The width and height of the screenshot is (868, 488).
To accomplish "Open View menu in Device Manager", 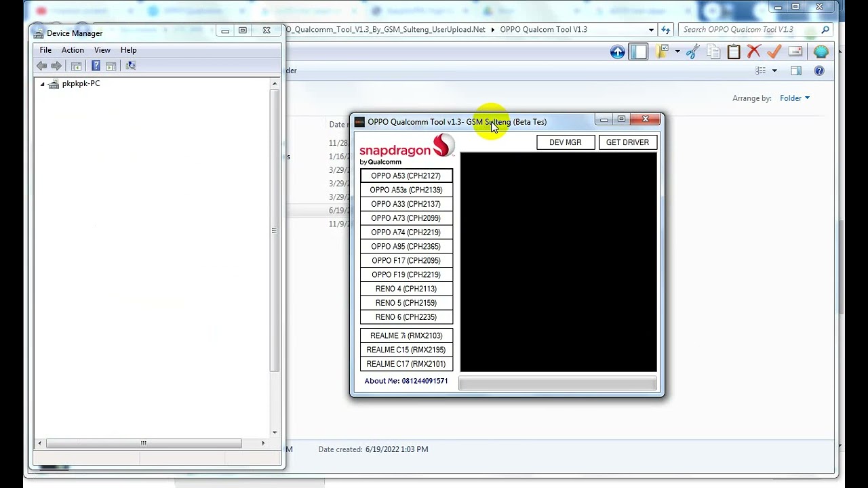I will click(102, 50).
